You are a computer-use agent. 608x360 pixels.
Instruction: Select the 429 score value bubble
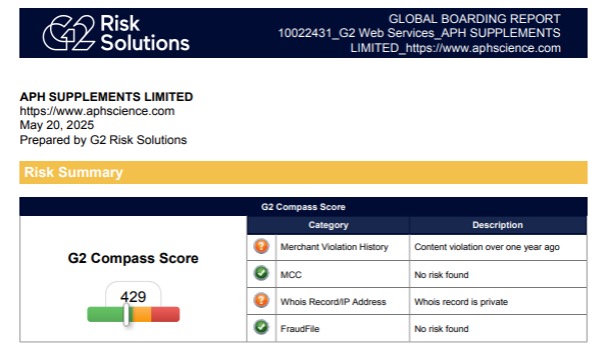point(133,295)
